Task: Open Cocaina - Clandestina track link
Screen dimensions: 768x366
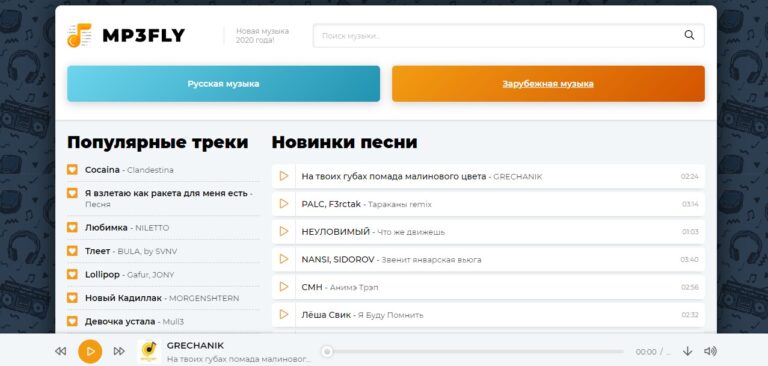Action: click(x=129, y=170)
